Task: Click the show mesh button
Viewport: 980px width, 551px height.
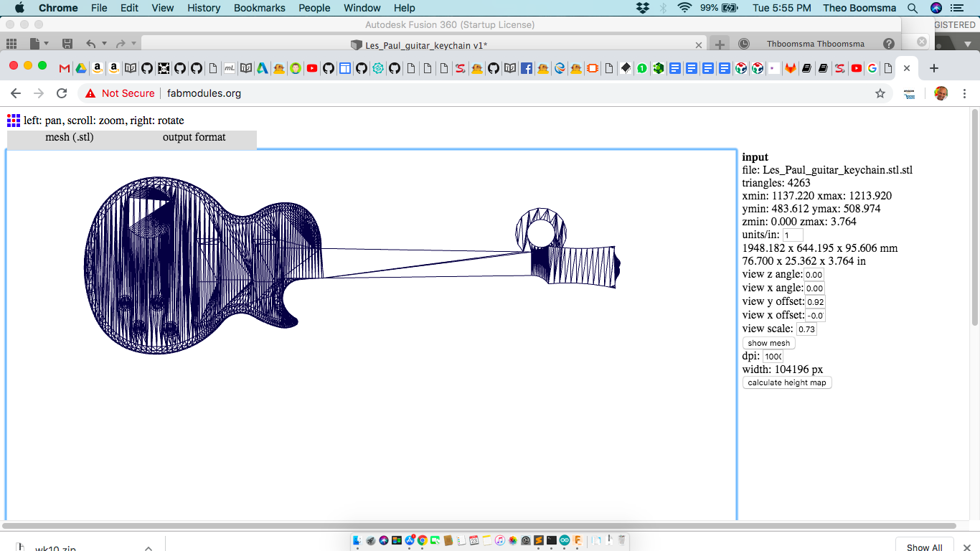Action: tap(769, 343)
